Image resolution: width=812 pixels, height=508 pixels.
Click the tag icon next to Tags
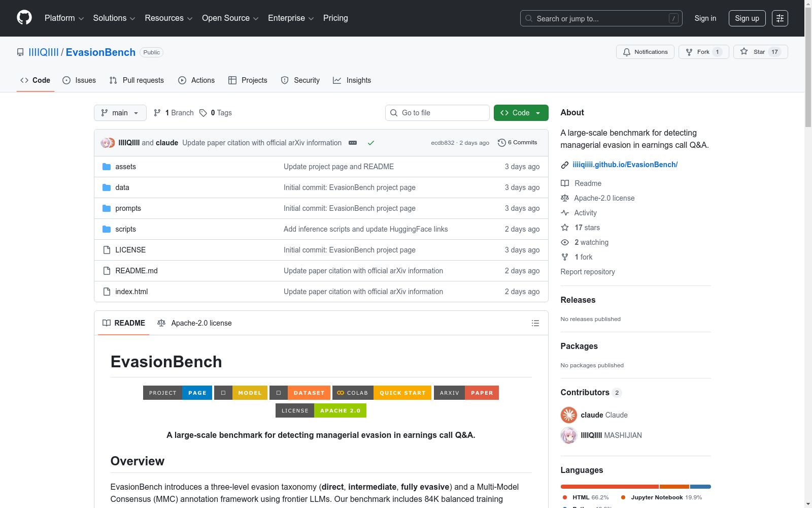[x=203, y=113]
